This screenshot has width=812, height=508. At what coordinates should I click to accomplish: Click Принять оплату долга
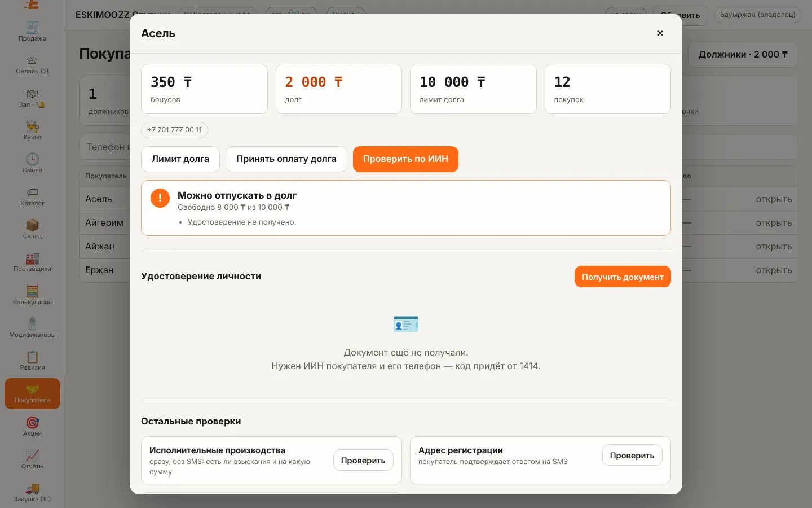[286, 159]
